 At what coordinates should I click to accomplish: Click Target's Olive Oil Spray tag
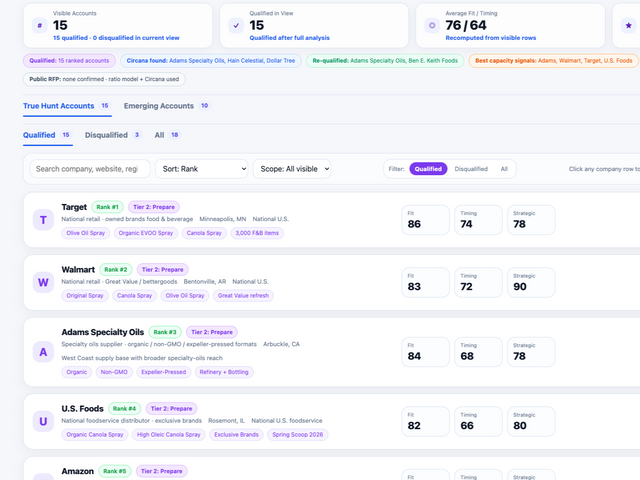86,233
